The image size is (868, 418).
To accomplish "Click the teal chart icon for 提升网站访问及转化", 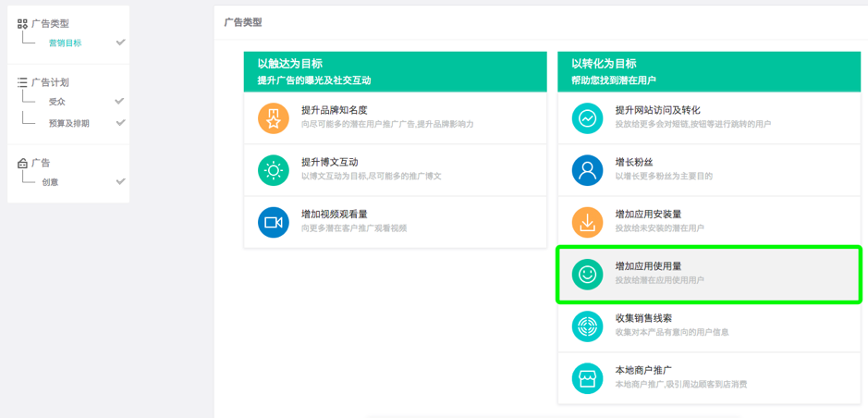I will click(x=587, y=118).
